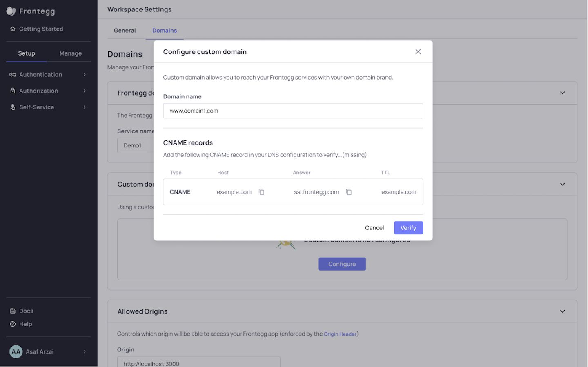Collapse the Allowed Origins section
Viewport: 588px width, 367px height.
click(562, 311)
